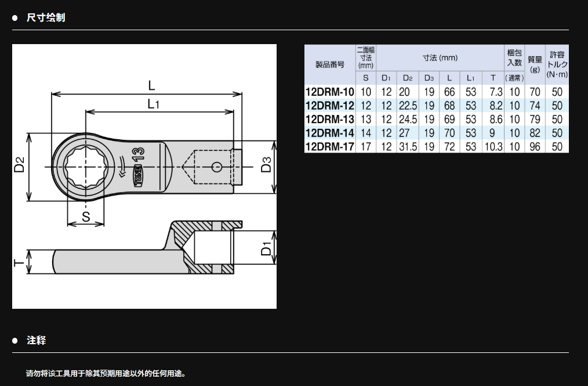Select the 12DRM-17 product row label
The width and height of the screenshot is (588, 386).
coord(329,147)
